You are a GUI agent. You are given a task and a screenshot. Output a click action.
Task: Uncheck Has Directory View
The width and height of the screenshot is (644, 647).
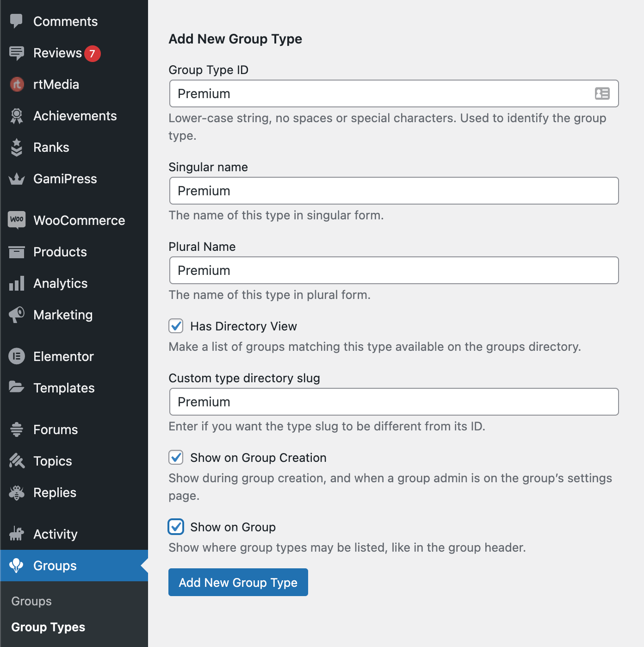(x=176, y=326)
